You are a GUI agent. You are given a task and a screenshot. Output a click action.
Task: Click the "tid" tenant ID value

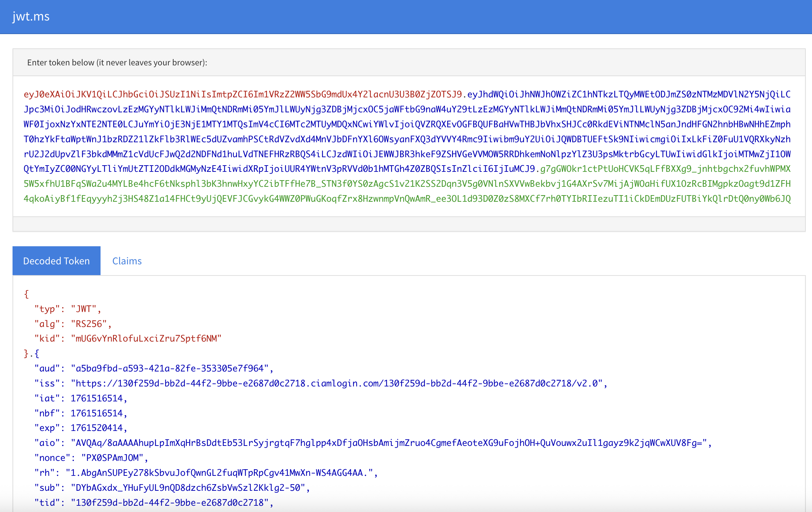pyautogui.click(x=170, y=503)
